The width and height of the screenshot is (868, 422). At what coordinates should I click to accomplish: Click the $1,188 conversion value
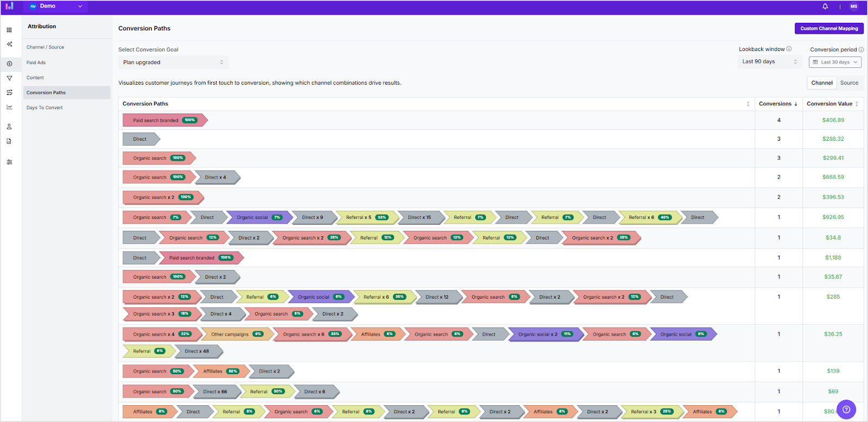pyautogui.click(x=833, y=258)
